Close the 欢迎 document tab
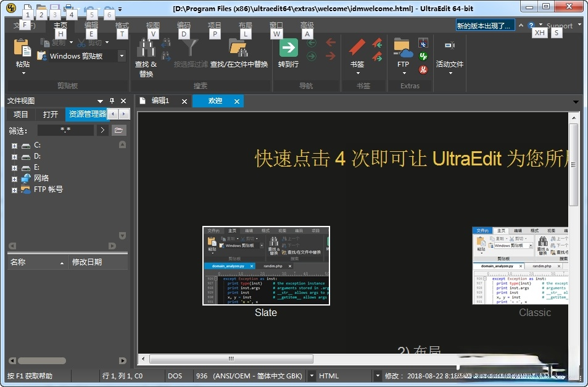The height and width of the screenshot is (387, 588). pos(237,101)
